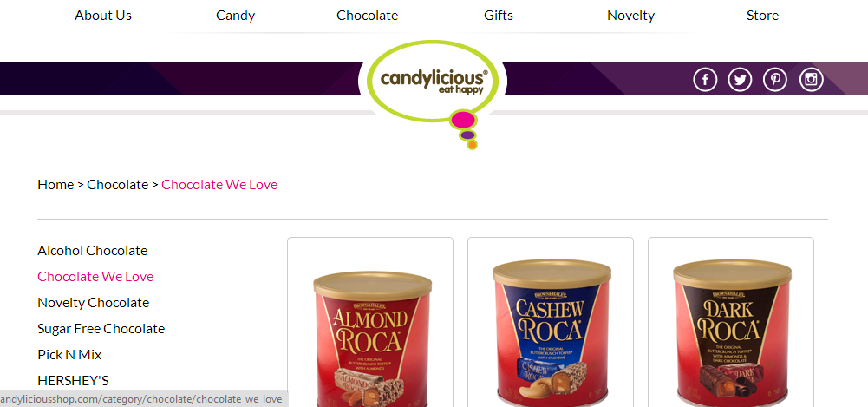This screenshot has height=407, width=868.
Task: Open the Candy menu
Action: pyautogui.click(x=235, y=16)
